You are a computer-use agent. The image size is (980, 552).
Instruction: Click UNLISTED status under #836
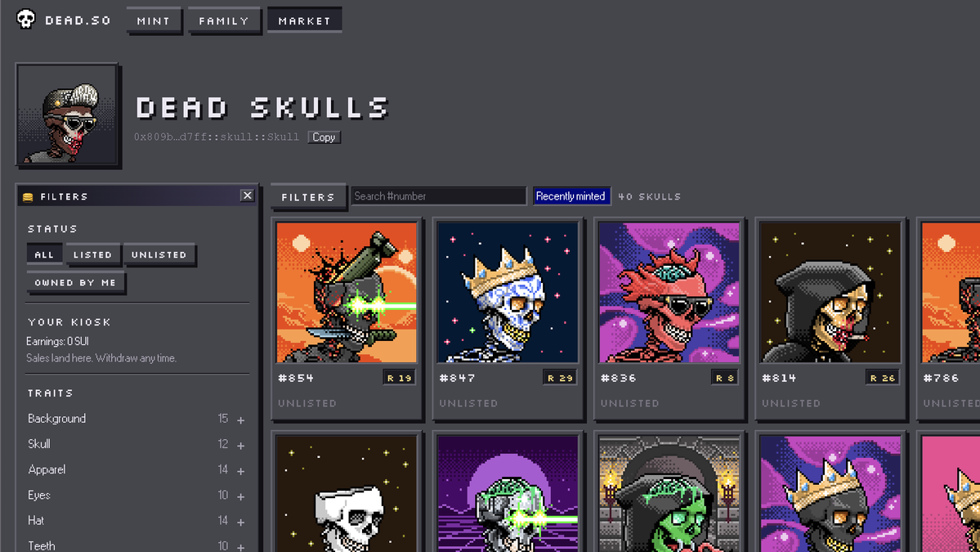point(630,403)
